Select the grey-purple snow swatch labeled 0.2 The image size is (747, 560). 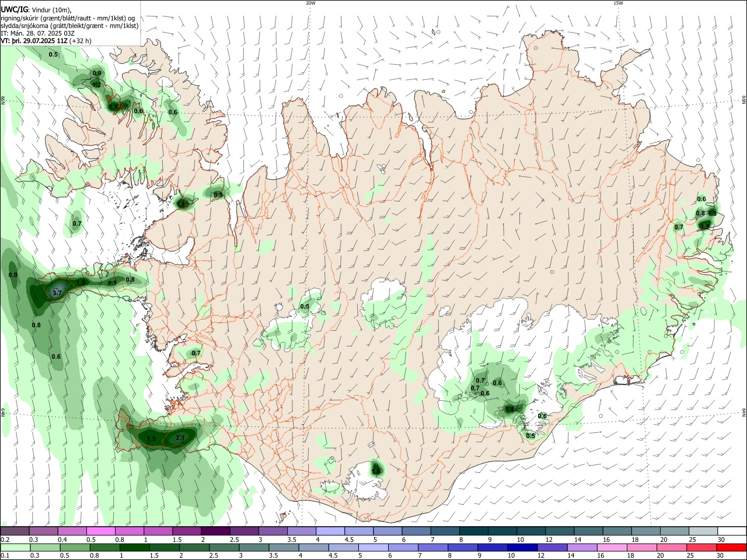15,531
